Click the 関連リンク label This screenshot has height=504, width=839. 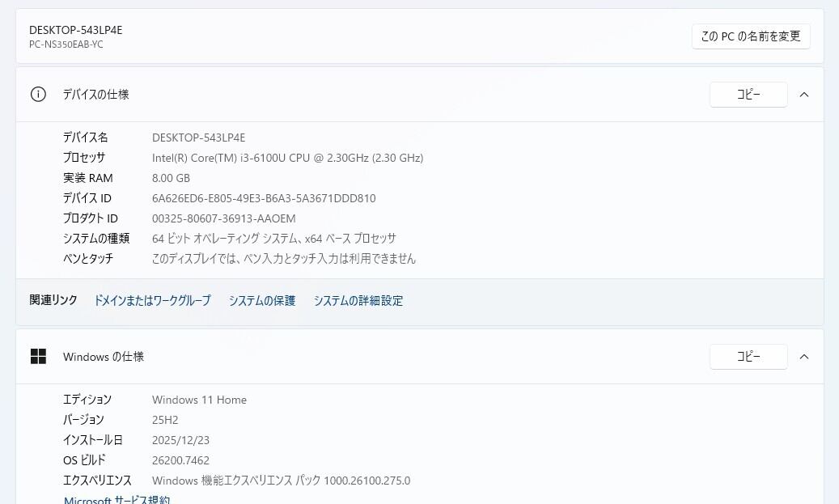(53, 300)
